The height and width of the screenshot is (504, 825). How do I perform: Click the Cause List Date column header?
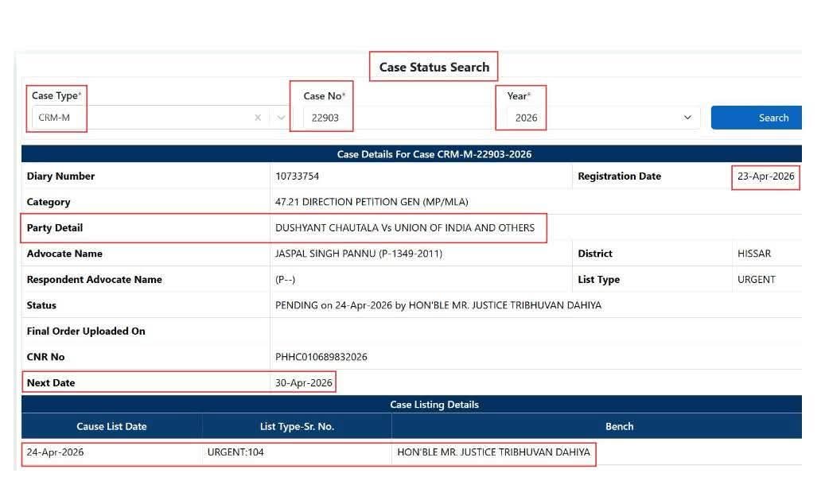pos(111,426)
